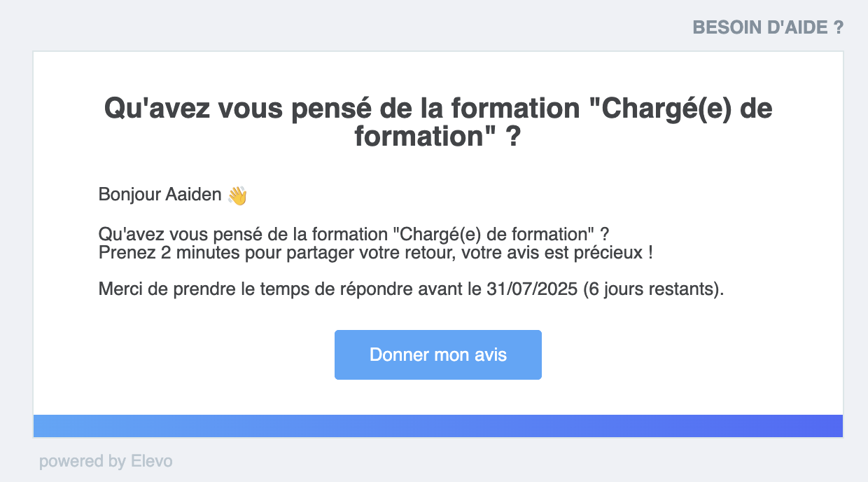868x482 pixels.
Task: Click the Merci de prendre le temps sentence
Action: coord(412,289)
